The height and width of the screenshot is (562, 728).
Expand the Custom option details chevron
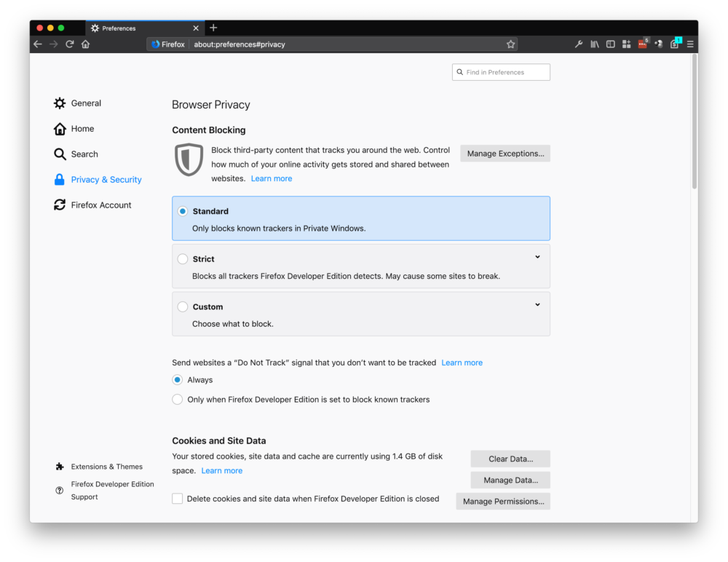[x=537, y=305]
